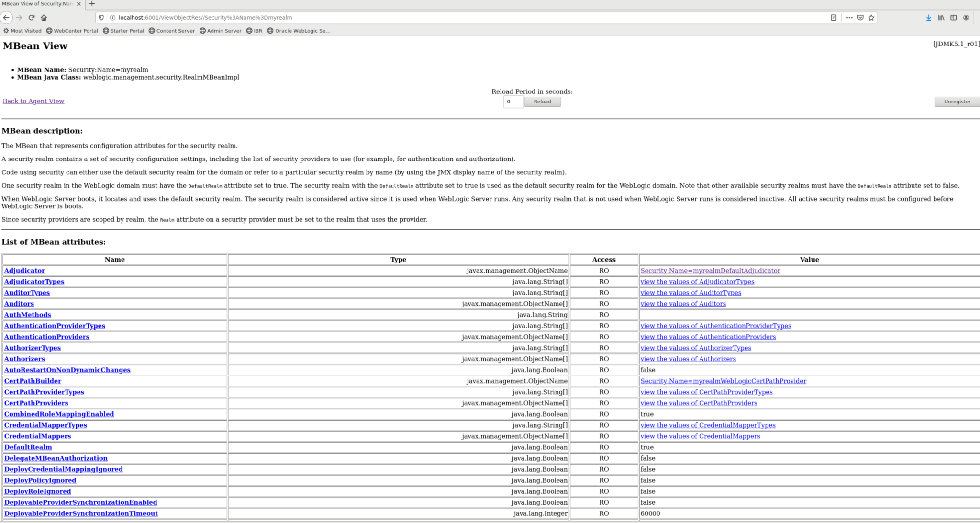Select the 60000 timeout value text
The height and width of the screenshot is (523, 980).
(650, 513)
